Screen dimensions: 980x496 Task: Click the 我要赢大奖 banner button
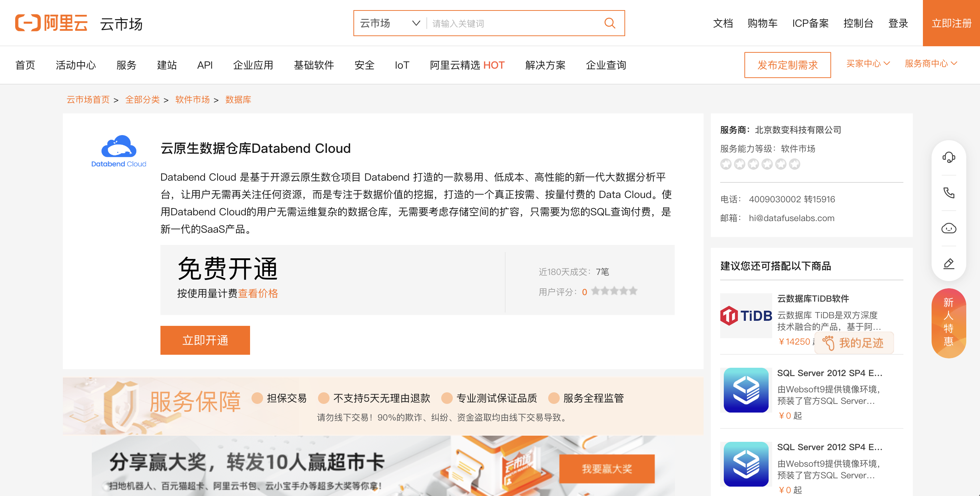tap(607, 469)
